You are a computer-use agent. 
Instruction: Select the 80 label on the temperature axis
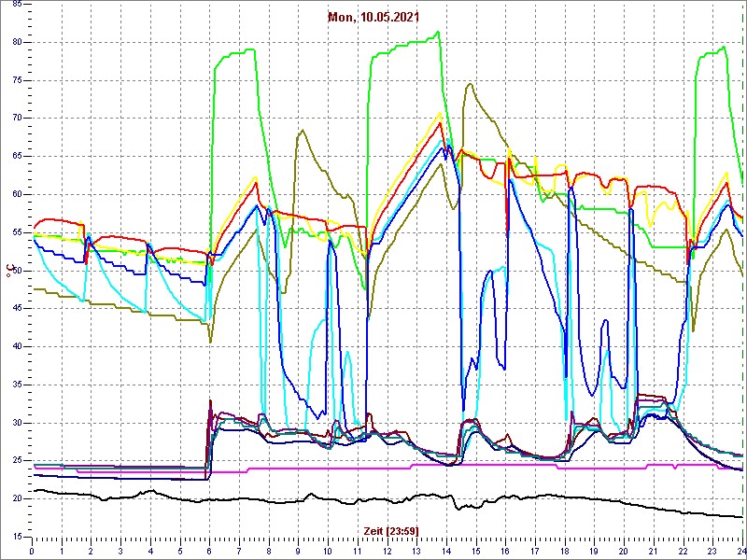click(17, 42)
